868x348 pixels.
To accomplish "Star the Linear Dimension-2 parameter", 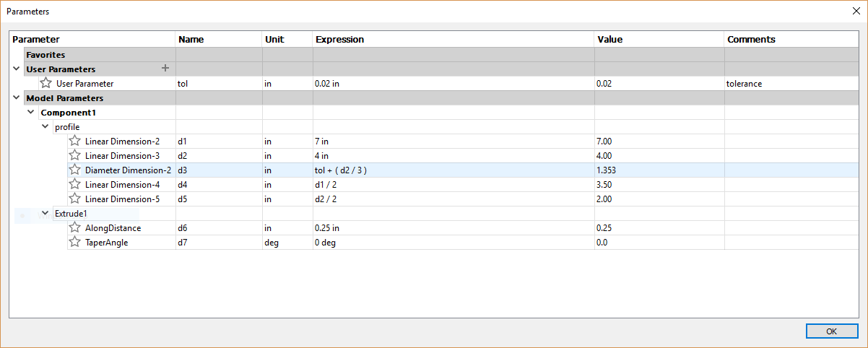I will pos(74,141).
